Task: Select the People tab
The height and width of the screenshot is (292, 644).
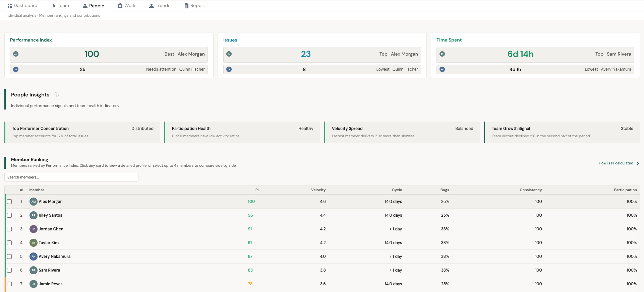Action: point(93,6)
